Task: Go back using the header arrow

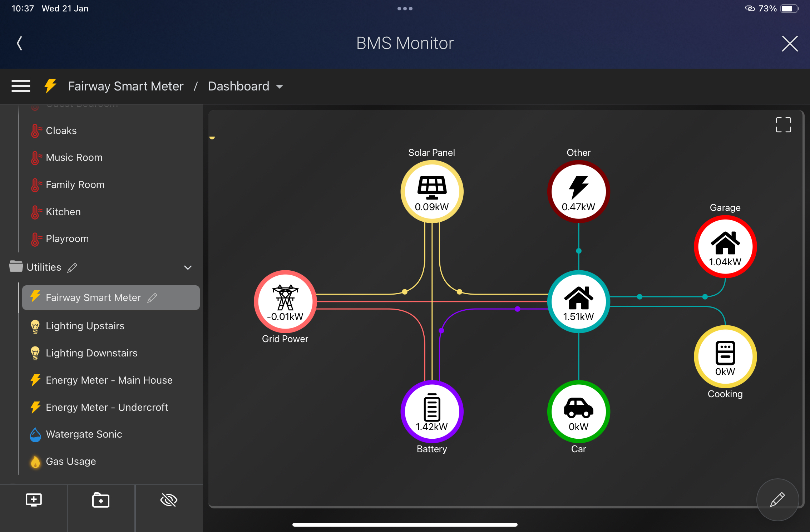Action: point(20,43)
